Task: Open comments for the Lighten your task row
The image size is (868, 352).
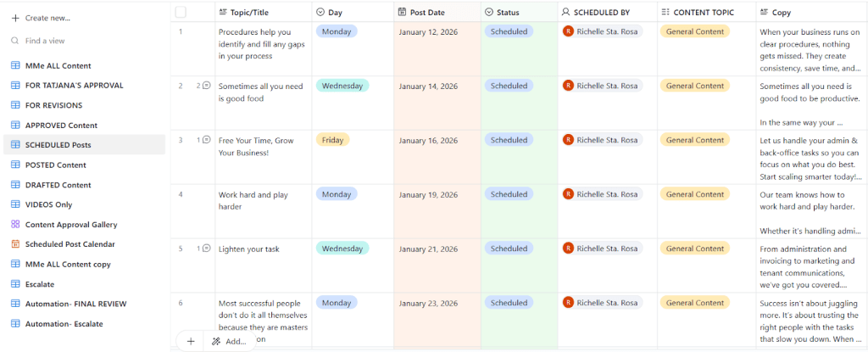Action: [x=206, y=249]
